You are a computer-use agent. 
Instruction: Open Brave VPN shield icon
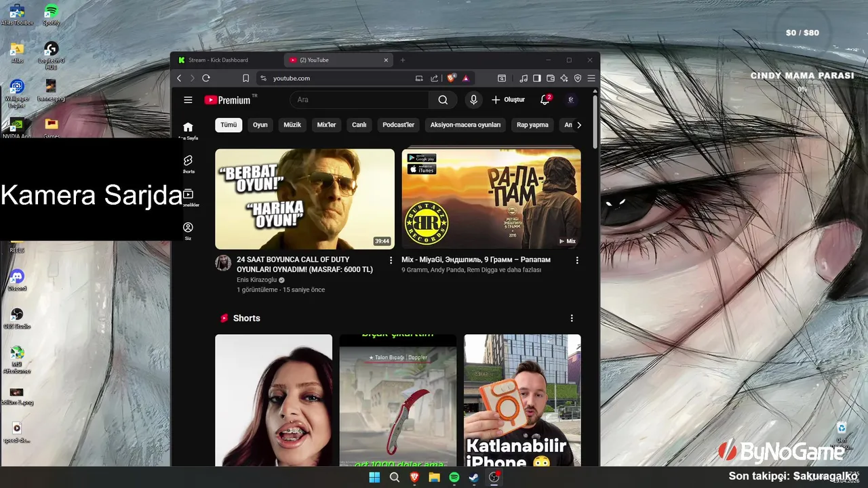pos(578,78)
